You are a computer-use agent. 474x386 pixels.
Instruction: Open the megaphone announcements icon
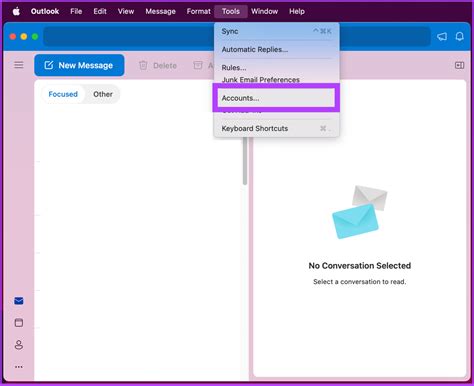[442, 36]
